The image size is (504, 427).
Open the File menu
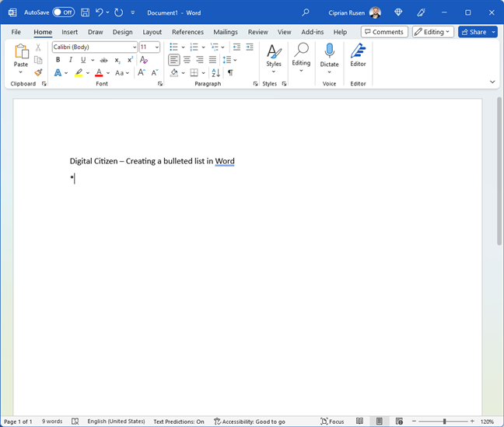point(16,32)
